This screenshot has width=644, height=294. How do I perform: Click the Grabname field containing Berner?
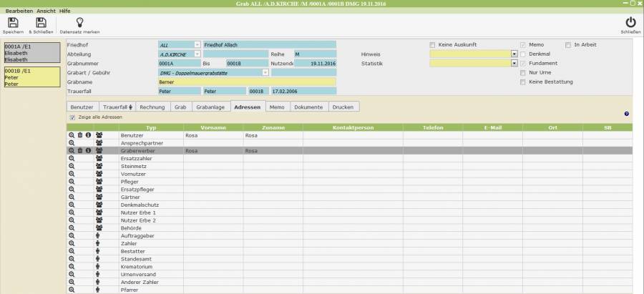tap(246, 82)
